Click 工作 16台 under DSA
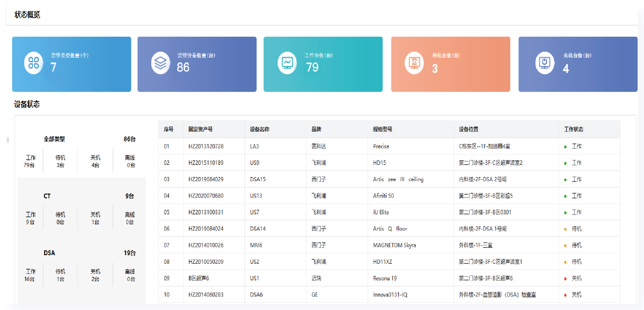The width and height of the screenshot is (644, 310). pos(30,275)
